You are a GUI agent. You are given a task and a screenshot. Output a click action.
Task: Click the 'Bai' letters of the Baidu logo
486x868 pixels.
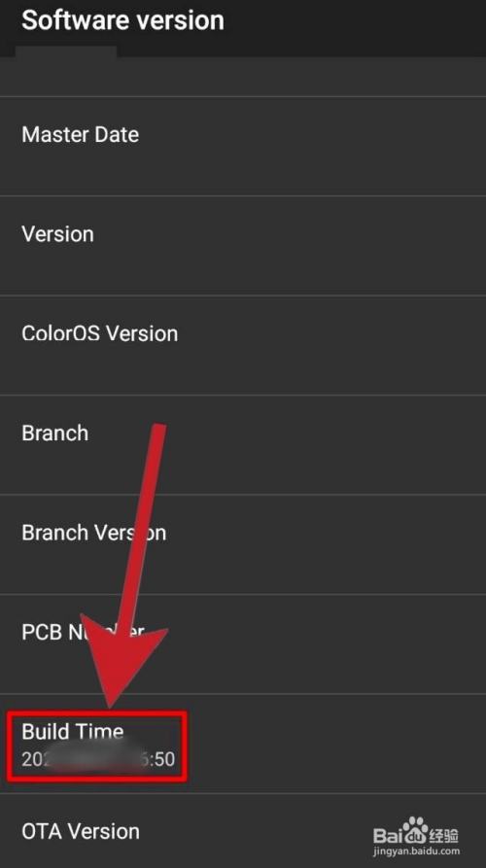(388, 835)
